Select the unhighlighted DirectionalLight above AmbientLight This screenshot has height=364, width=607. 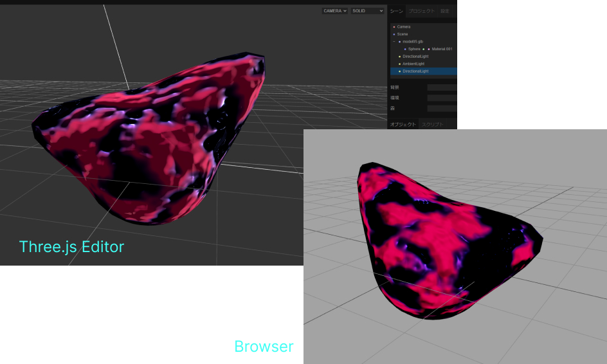415,56
